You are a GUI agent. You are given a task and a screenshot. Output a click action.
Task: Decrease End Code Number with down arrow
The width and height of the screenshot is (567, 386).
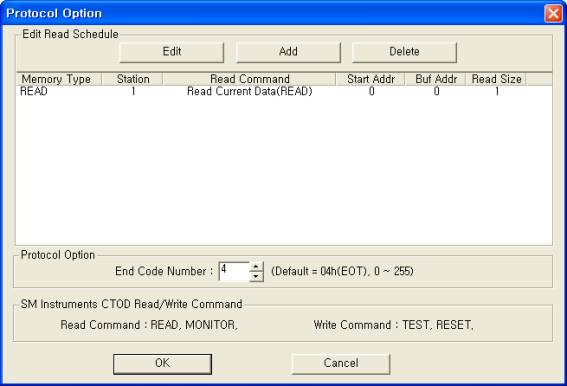click(256, 277)
